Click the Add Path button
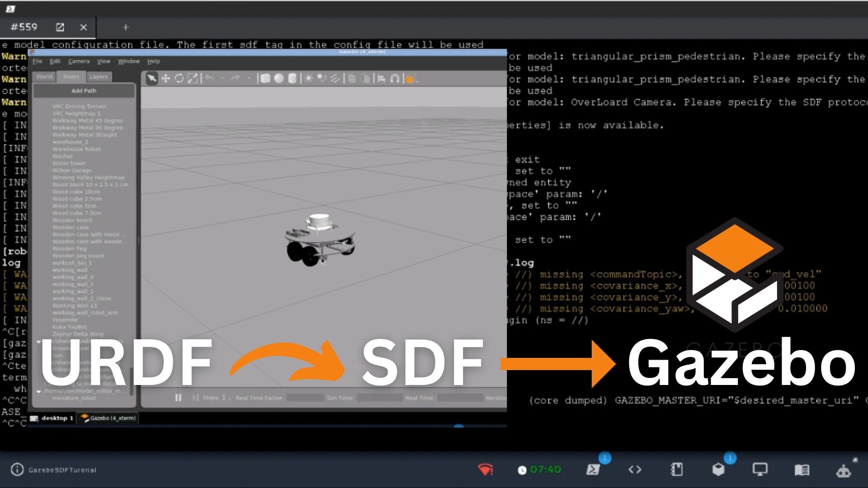Viewport: 868px width, 488px height. coord(84,91)
